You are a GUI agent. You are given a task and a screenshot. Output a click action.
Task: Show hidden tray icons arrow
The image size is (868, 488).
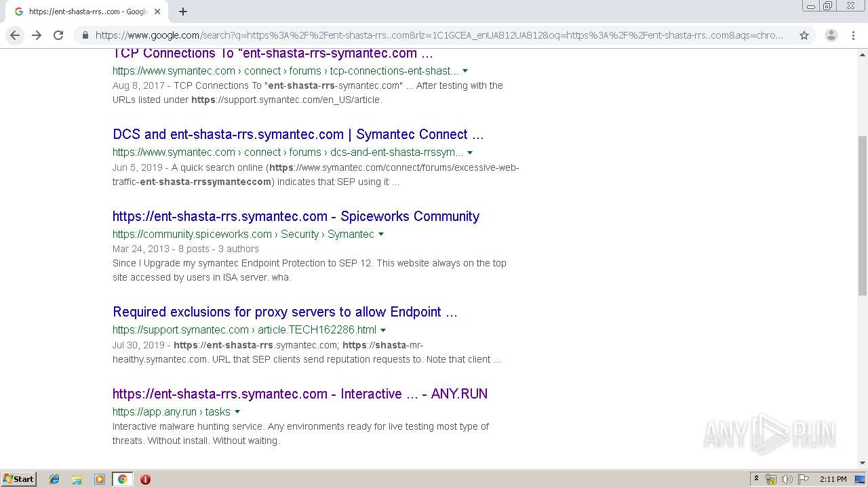pos(756,479)
